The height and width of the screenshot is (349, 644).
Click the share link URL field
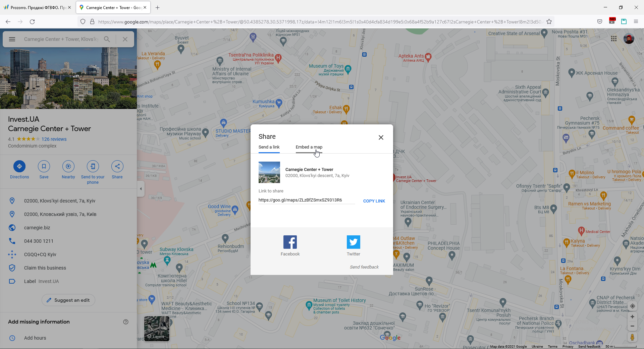pos(307,200)
